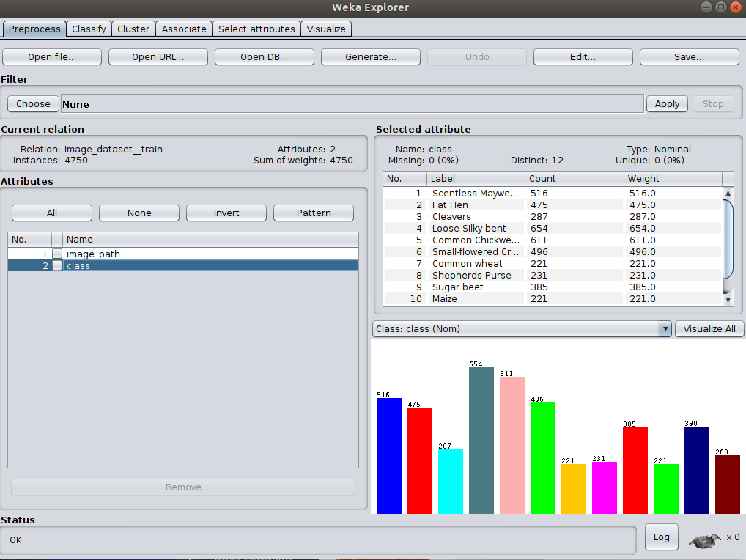
Task: Open the Class: class (Nom) dropdown
Action: 522,329
